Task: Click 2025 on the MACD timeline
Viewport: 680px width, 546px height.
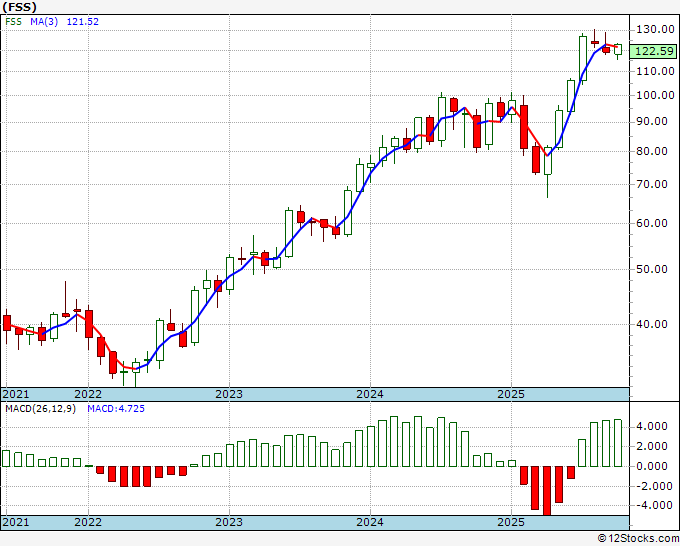Action: (511, 522)
